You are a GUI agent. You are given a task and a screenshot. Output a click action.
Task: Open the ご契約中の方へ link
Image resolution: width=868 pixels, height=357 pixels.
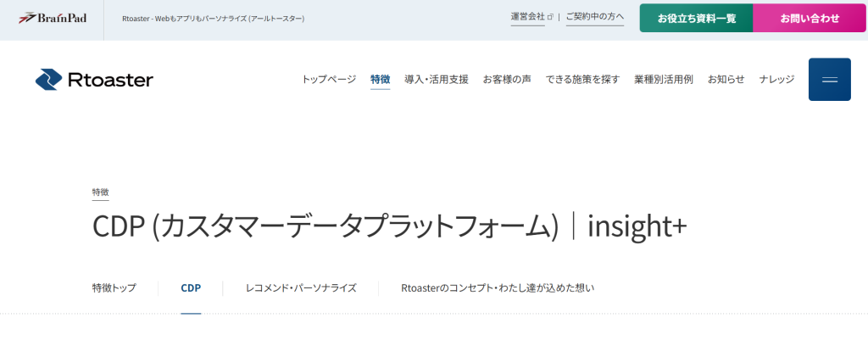pyautogui.click(x=594, y=17)
